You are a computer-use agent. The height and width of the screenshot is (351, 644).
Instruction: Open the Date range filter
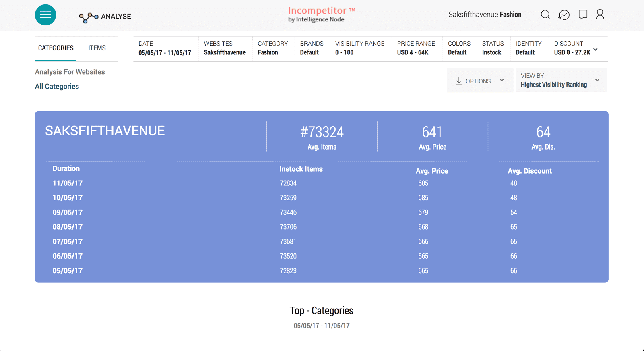[165, 48]
